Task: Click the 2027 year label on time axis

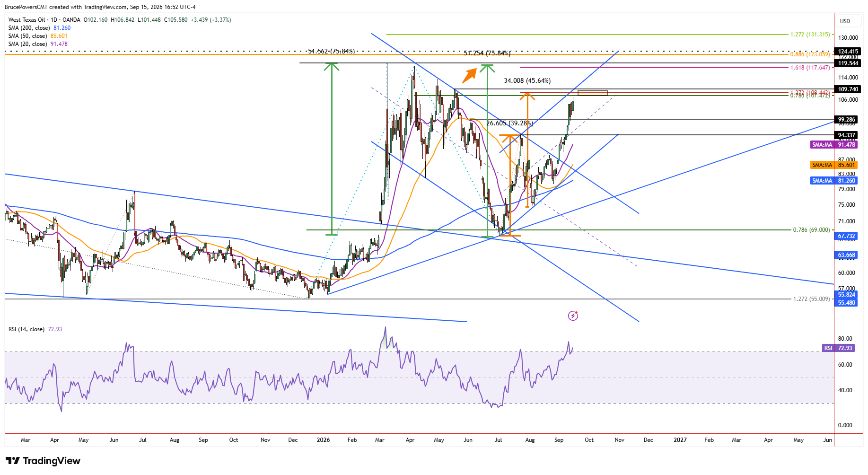Action: click(680, 440)
